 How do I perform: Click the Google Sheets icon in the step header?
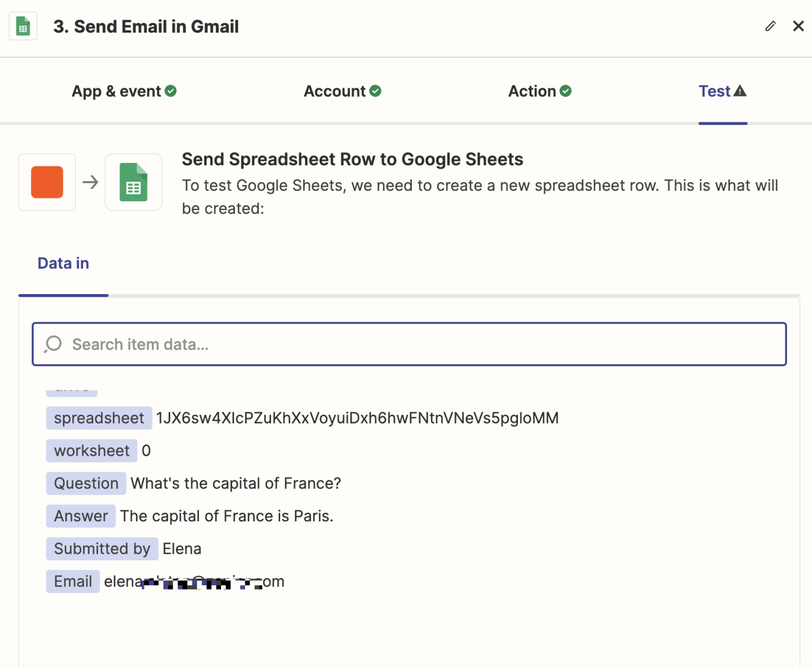click(23, 26)
